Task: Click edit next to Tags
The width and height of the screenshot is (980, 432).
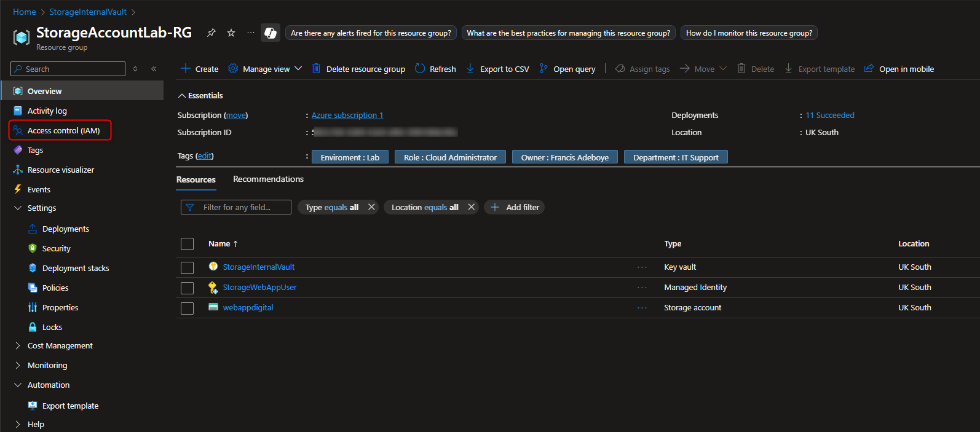Action: pos(204,155)
